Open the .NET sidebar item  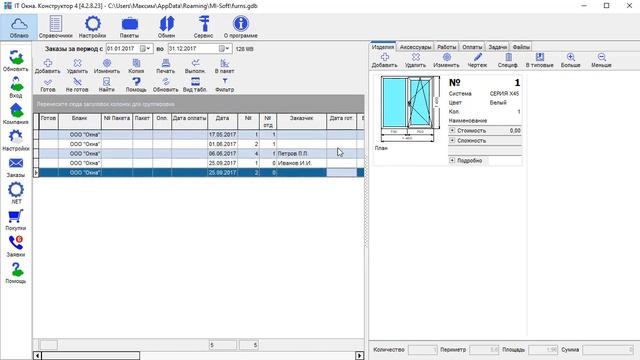(16, 193)
